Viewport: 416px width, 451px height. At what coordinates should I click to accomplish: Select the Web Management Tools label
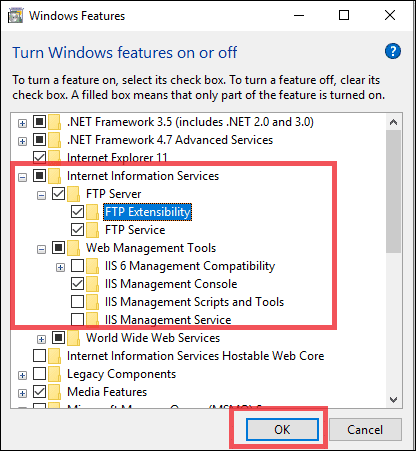click(151, 248)
